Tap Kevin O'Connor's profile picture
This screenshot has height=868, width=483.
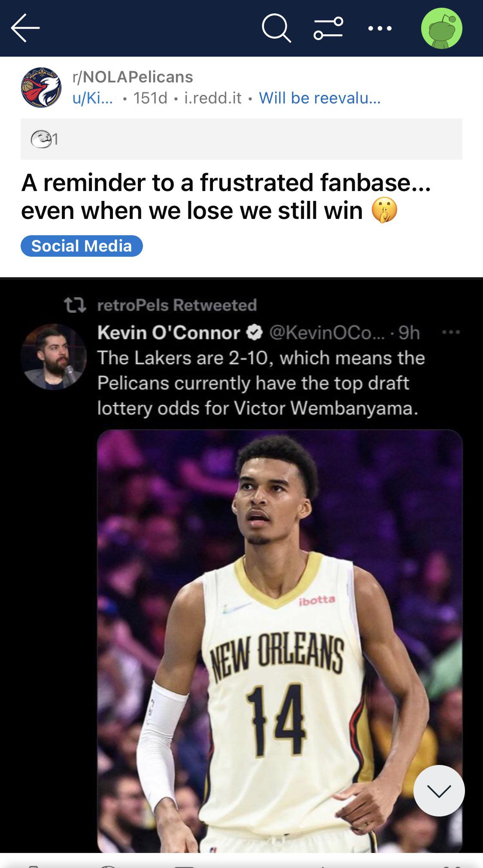point(54,357)
